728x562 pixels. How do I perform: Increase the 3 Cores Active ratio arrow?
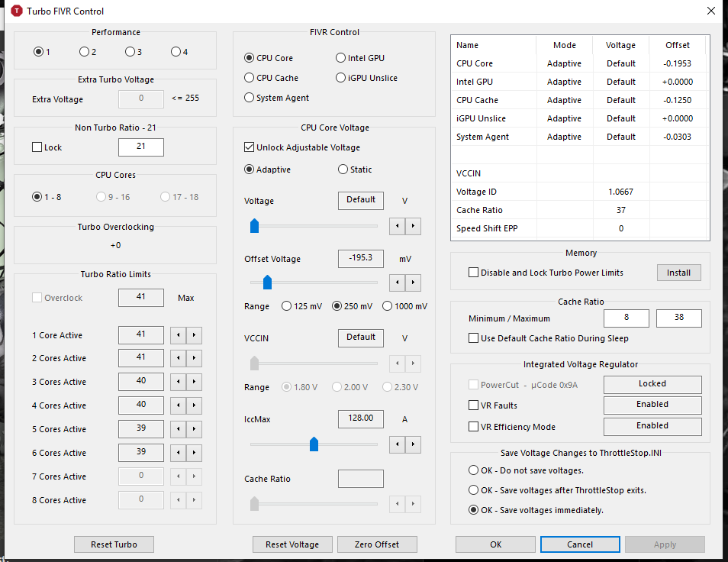tap(194, 382)
